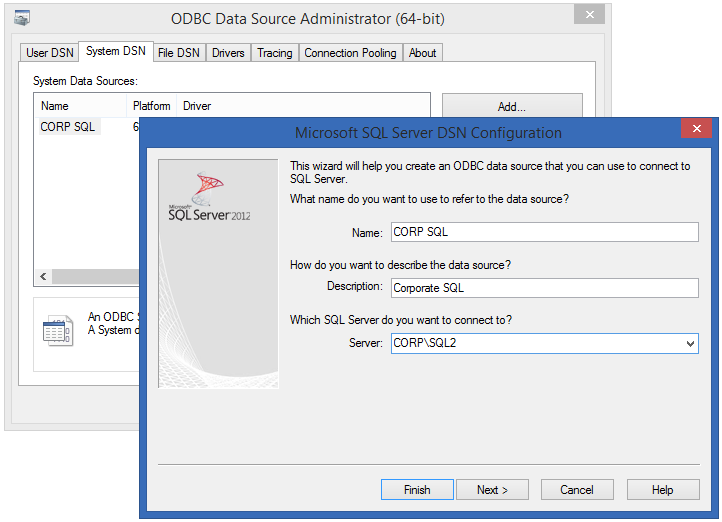Viewport: 722px width, 522px height.
Task: Click the Next > button
Action: click(492, 490)
